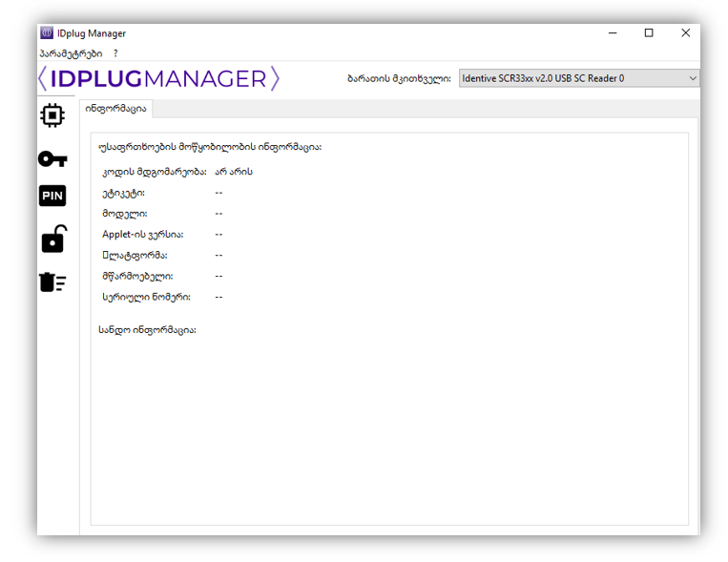Open the პარამეტრები menu

[x=71, y=53]
